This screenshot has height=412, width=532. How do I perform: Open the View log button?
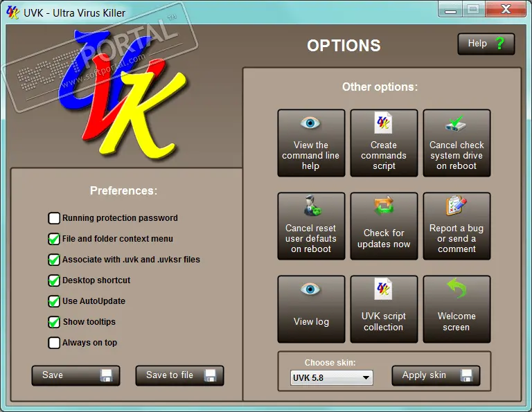(x=311, y=310)
